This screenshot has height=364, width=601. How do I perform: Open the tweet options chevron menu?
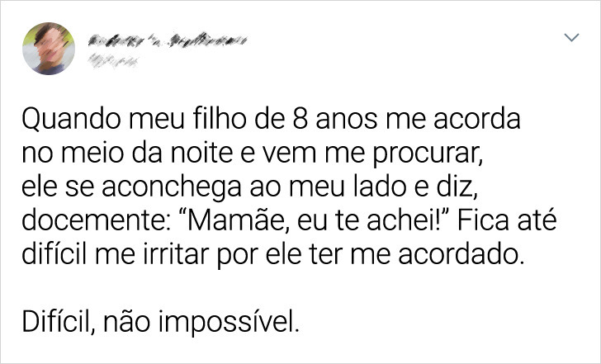tap(571, 37)
